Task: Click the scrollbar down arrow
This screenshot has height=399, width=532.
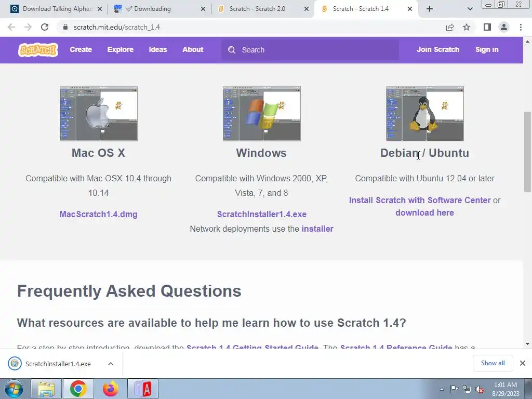Action: click(527, 344)
